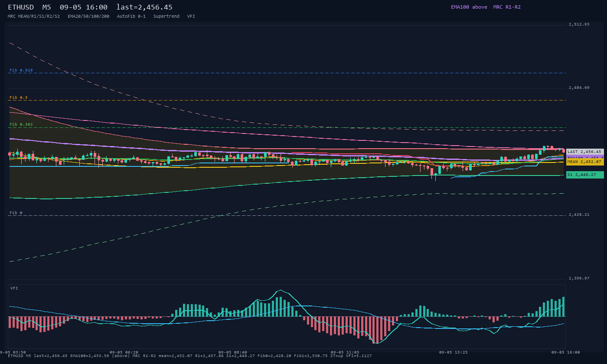Image resolution: width=607 pixels, height=364 pixels.
Task: Click the 09-05 06:20 time axis label
Action: click(x=124, y=352)
